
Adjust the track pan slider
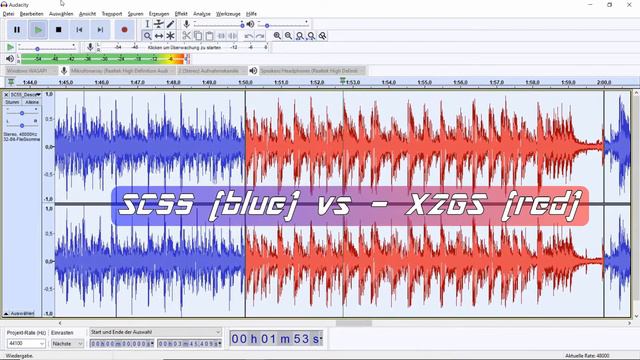pyautogui.click(x=22, y=125)
